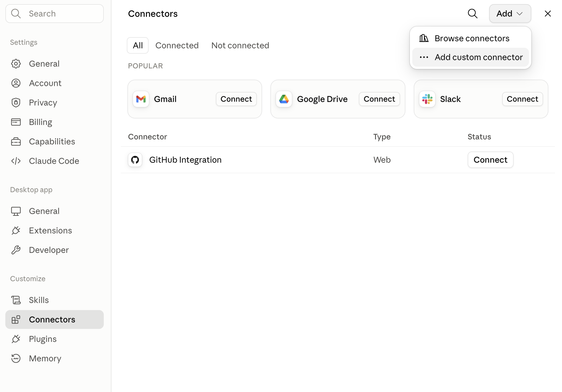562x392 pixels.
Task: Toggle the Add dropdown button
Action: click(510, 14)
